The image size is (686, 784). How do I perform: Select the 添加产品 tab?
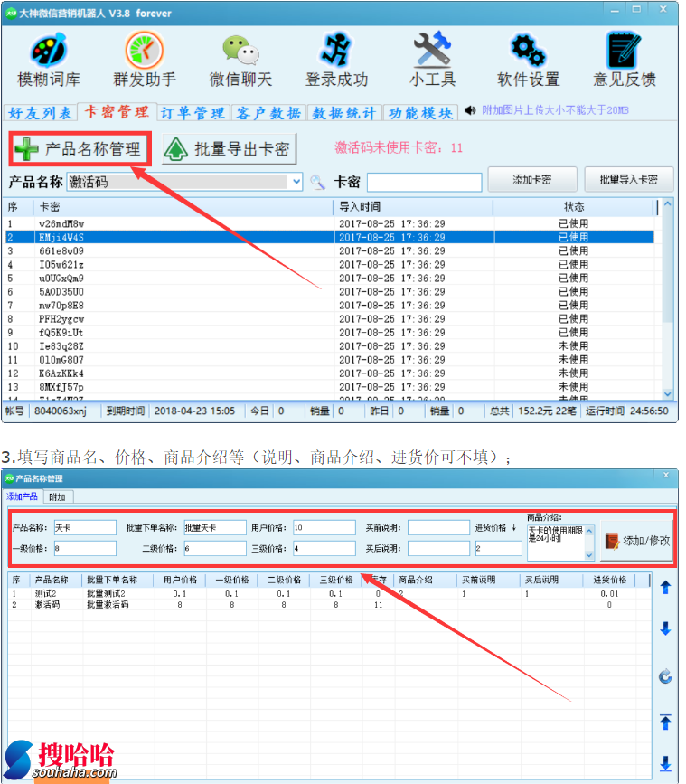click(x=22, y=496)
